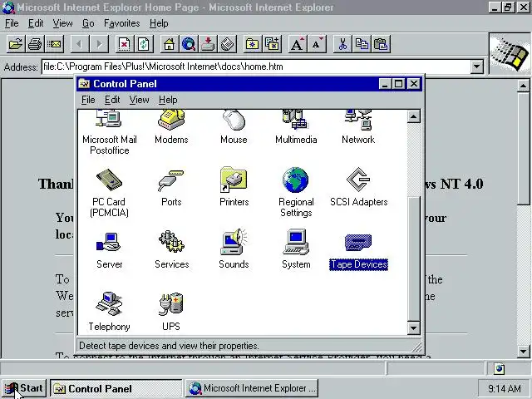The width and height of the screenshot is (532, 399).
Task: Open the Modems control panel icon
Action: pyautogui.click(x=171, y=127)
